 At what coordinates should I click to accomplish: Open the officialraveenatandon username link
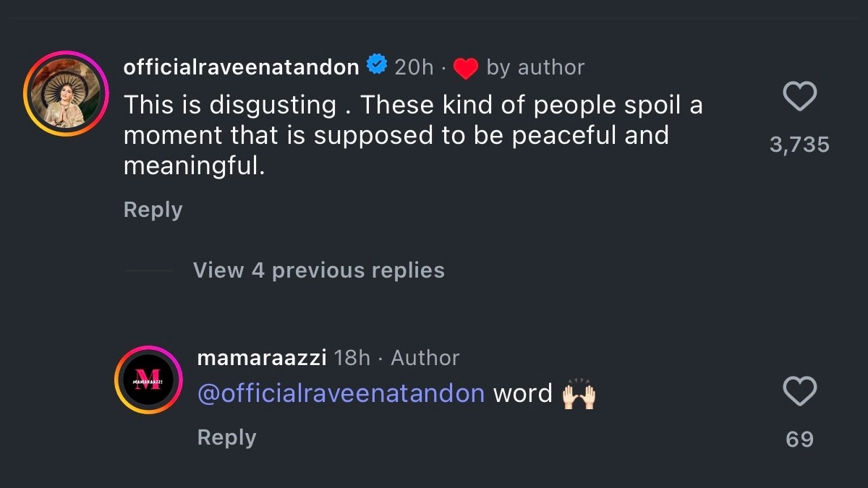pos(241,67)
